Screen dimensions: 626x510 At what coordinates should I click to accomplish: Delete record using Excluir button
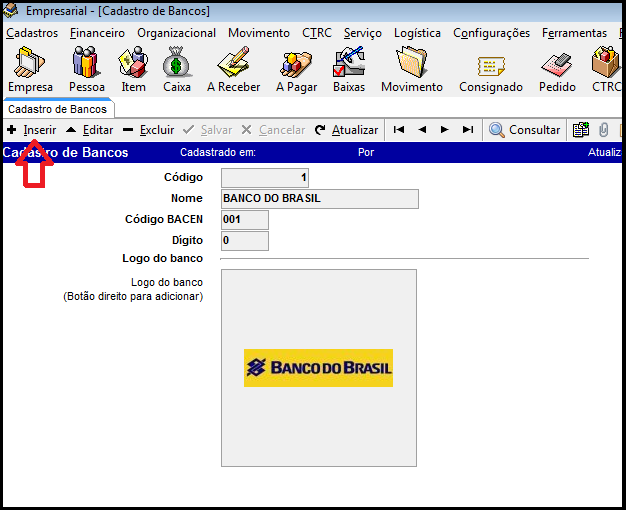(148, 130)
